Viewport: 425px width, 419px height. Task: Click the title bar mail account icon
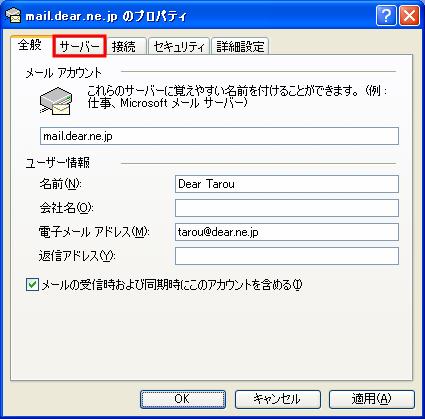click(x=13, y=16)
